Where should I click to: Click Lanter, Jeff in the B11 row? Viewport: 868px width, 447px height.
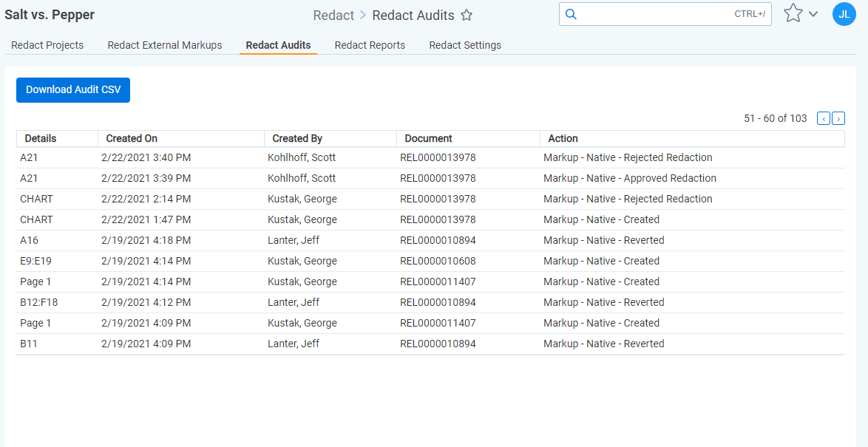[294, 344]
